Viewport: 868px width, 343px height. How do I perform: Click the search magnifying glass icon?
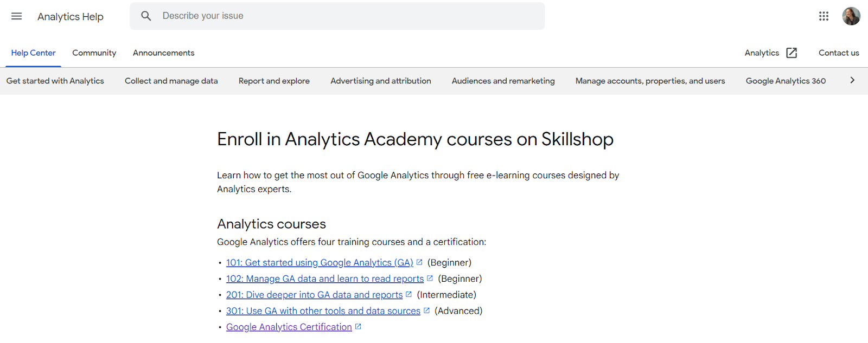pyautogui.click(x=146, y=16)
